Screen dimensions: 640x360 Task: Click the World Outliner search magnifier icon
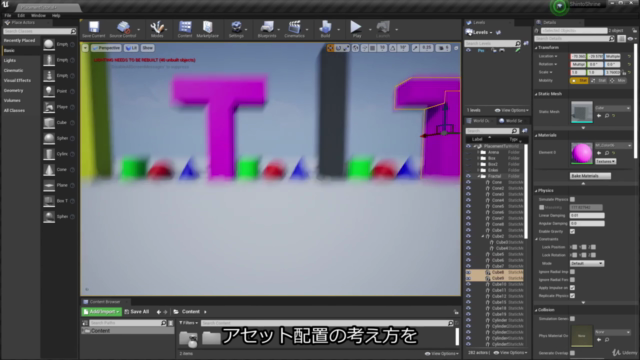pyautogui.click(x=515, y=131)
